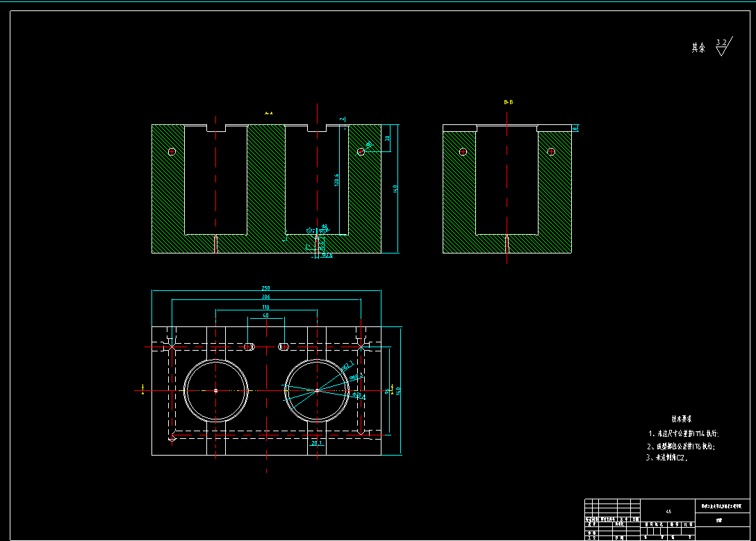756x541 pixels.
Task: Select the 30 hole depth dimension
Action: pos(386,138)
